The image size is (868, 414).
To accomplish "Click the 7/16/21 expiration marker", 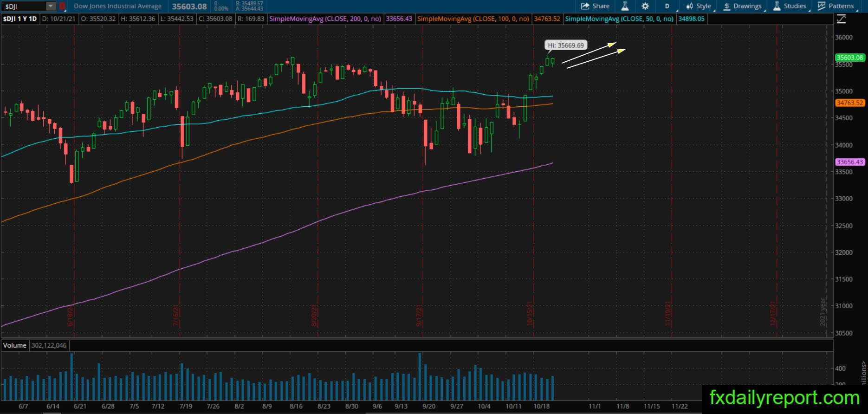I will pos(176,315).
